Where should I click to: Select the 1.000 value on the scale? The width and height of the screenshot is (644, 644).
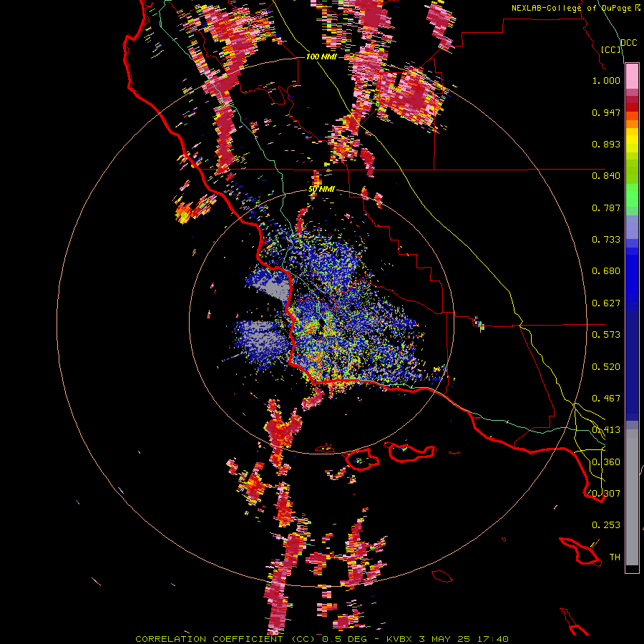click(x=606, y=80)
